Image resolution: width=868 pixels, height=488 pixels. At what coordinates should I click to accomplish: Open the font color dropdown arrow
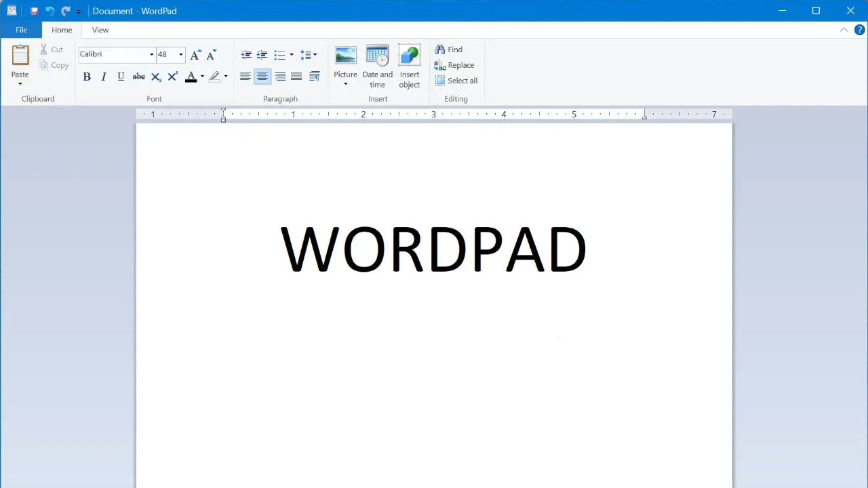click(x=202, y=77)
